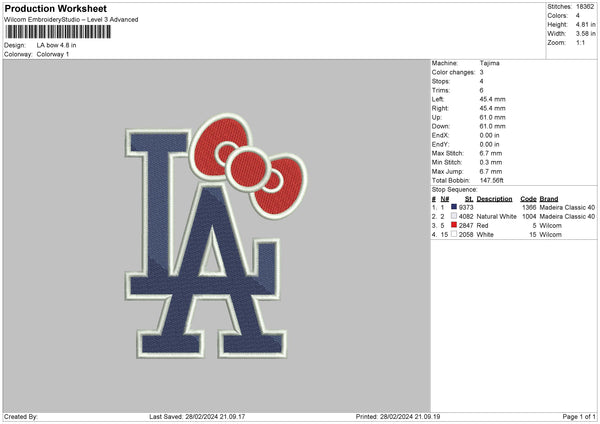Click the Machine value Tajima
Viewport: 600px width, 424px height.
(489, 63)
